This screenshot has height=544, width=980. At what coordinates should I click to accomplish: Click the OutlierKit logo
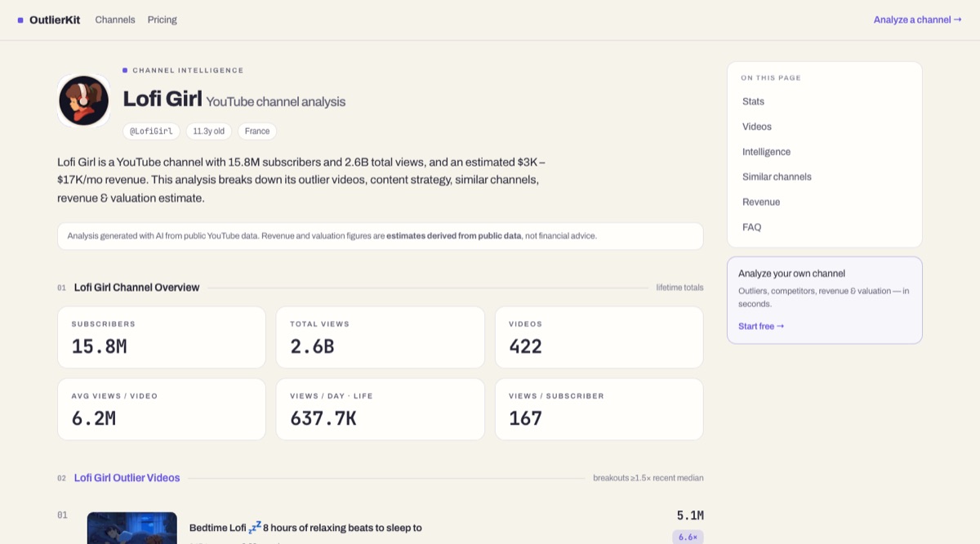coord(49,20)
